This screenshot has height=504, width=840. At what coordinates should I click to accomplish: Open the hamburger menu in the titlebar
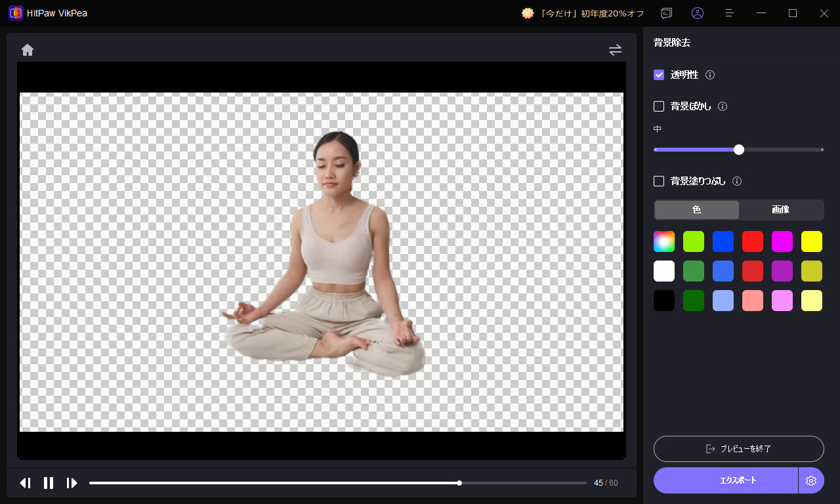click(x=729, y=13)
